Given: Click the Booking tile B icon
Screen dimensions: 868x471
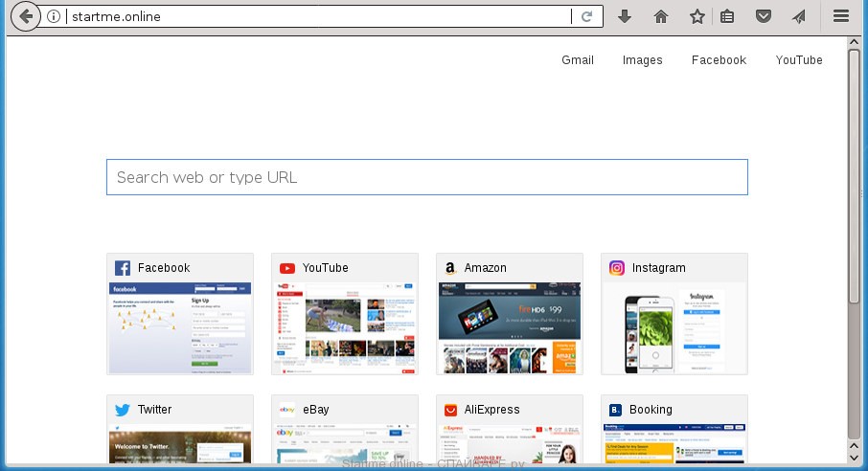Looking at the screenshot, I should tap(615, 410).
